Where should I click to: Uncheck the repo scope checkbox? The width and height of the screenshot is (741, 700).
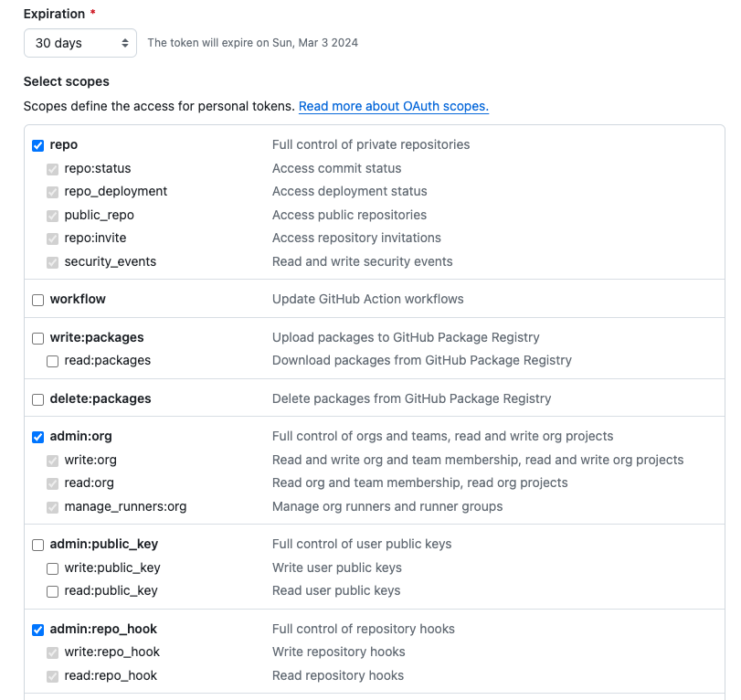click(38, 145)
